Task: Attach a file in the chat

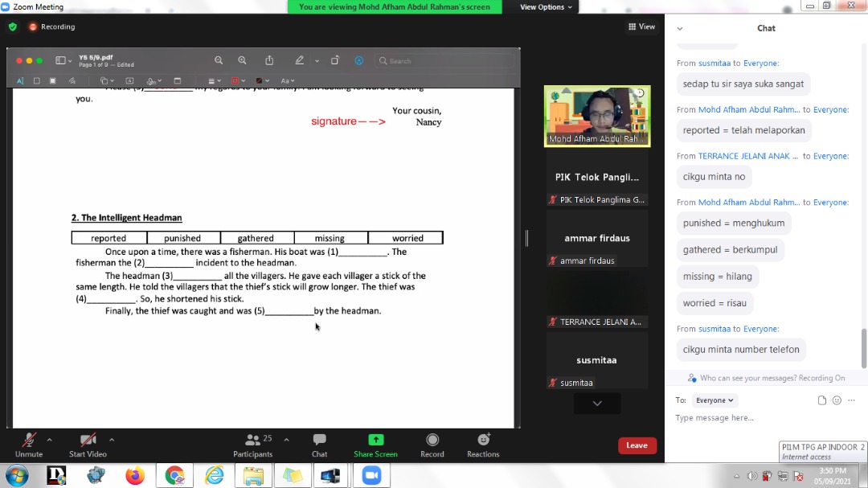Action: point(822,400)
